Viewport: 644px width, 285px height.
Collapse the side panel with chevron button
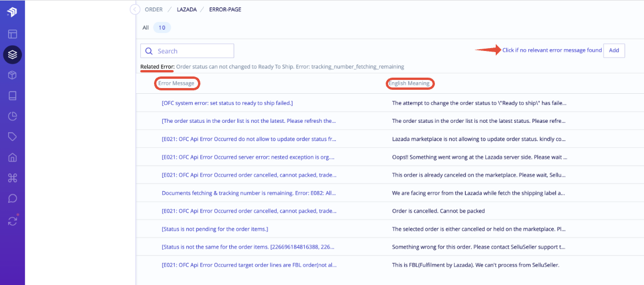pyautogui.click(x=135, y=9)
